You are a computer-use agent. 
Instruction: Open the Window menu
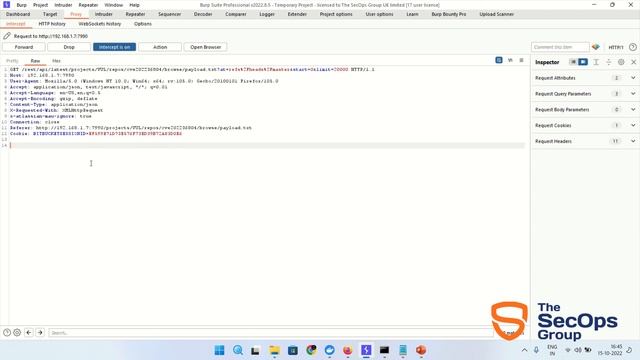tap(113, 5)
